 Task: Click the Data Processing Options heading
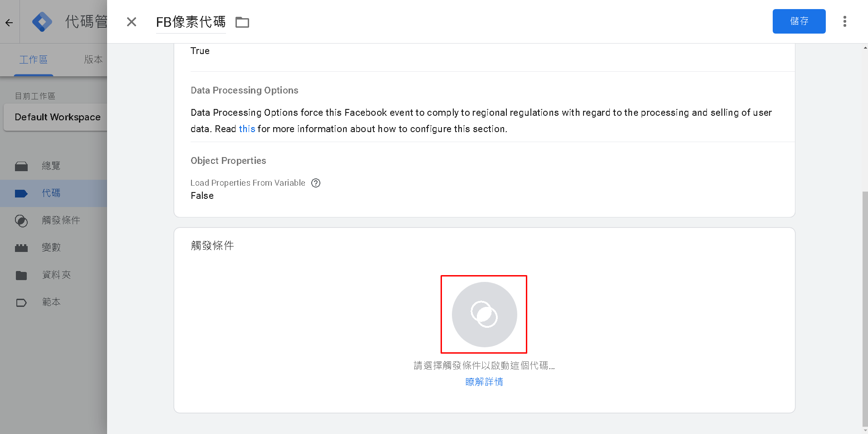pos(245,90)
